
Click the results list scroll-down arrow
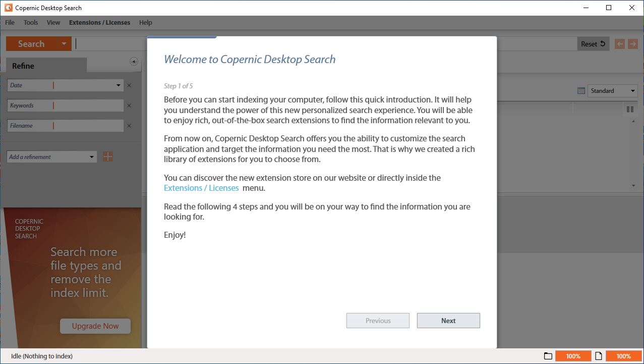[634, 186]
